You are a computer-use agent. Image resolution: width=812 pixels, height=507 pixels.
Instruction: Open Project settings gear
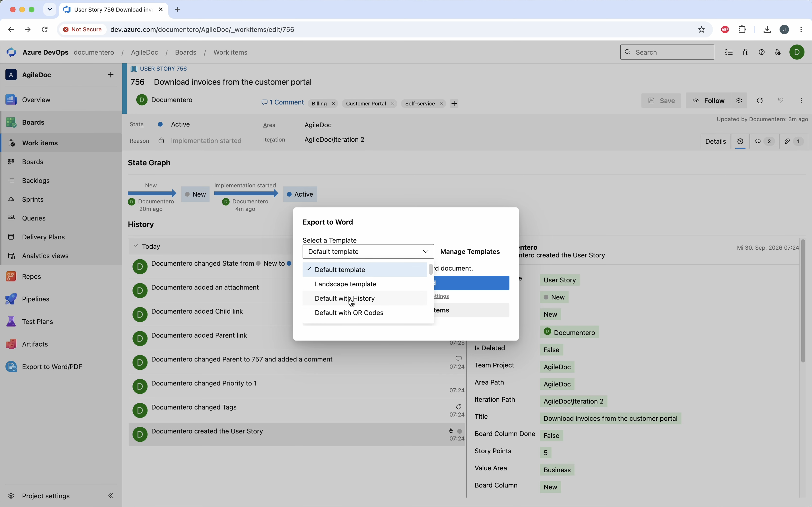[x=11, y=496]
